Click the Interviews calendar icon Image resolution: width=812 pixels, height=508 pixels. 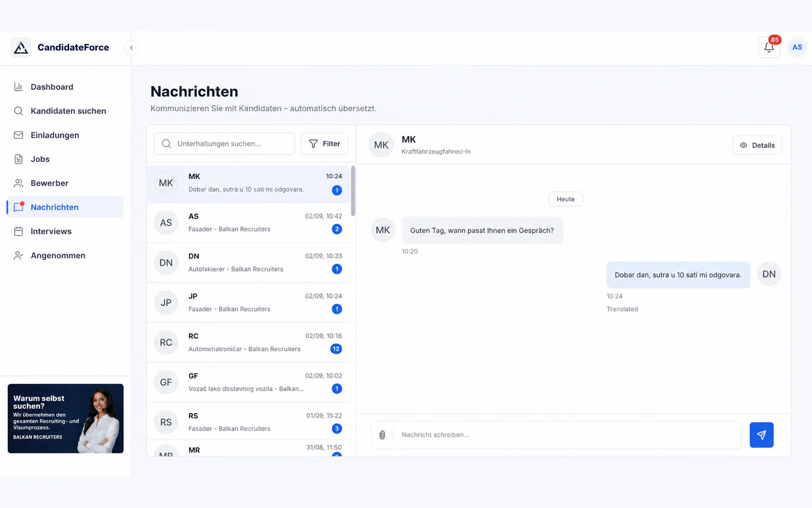19,231
